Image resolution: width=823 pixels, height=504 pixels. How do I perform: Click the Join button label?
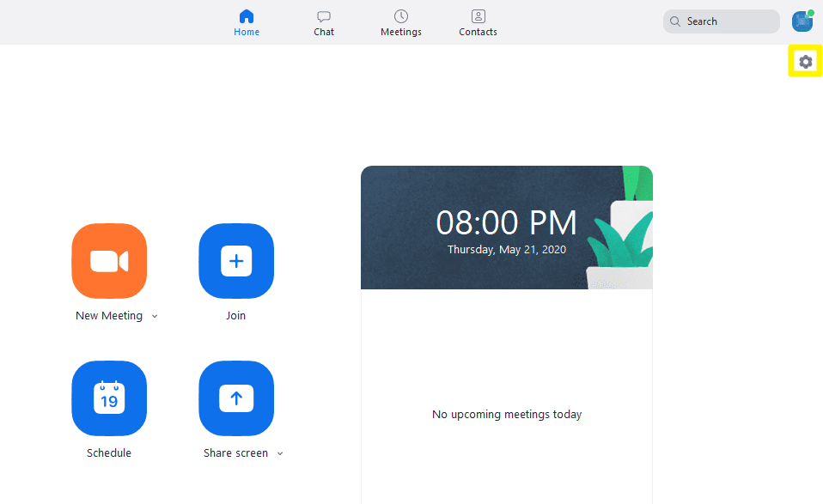(235, 315)
